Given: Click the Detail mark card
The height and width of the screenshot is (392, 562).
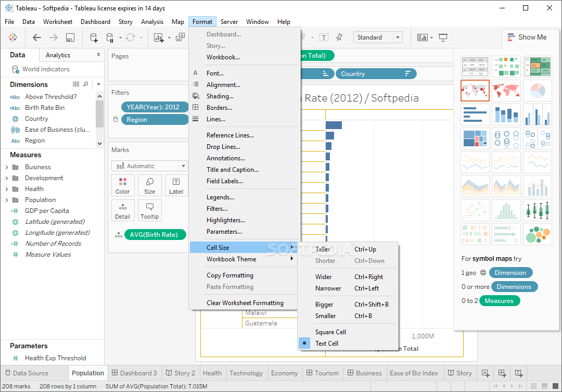Looking at the screenshot, I should pyautogui.click(x=123, y=210).
